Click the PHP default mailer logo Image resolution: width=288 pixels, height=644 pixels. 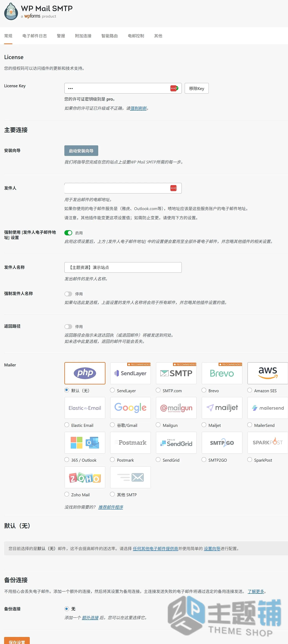pyautogui.click(x=85, y=373)
